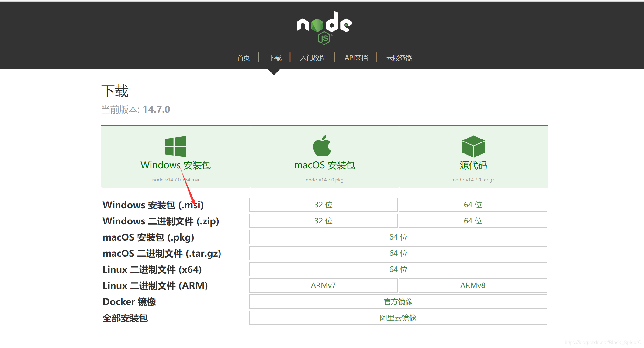Select 32 位 for Windows .msi installer

coord(323,205)
